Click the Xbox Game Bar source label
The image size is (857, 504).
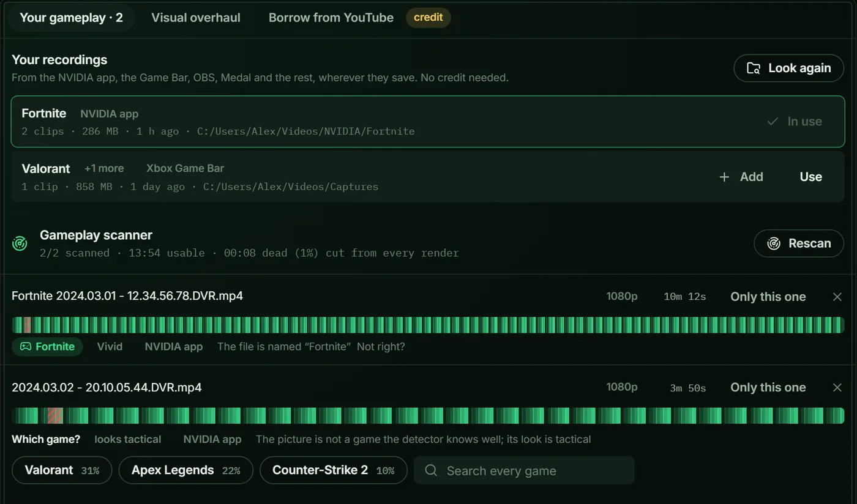(x=185, y=168)
